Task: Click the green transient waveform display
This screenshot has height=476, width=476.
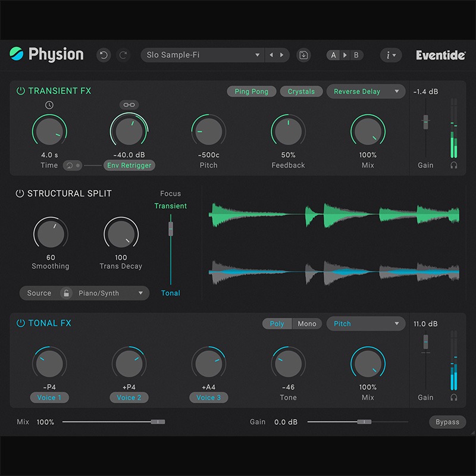Action: tap(334, 215)
